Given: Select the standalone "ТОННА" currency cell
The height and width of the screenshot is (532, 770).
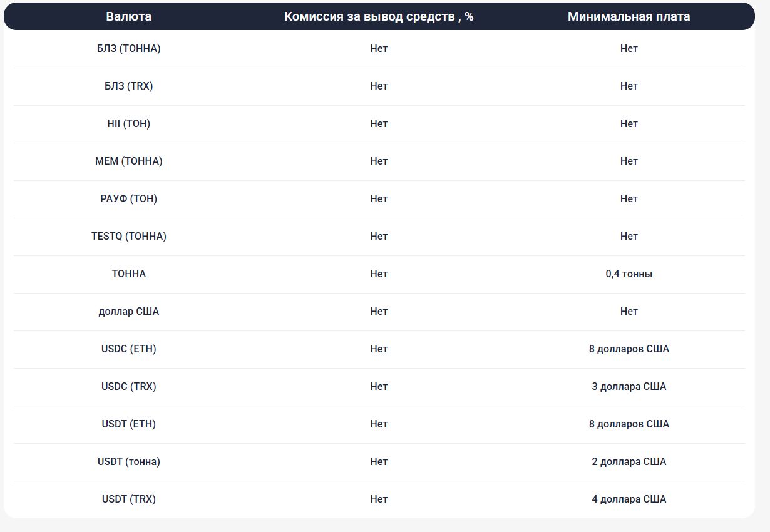Looking at the screenshot, I should pos(128,274).
